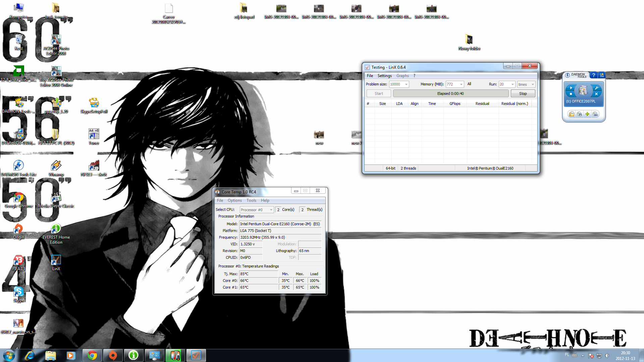The image size is (644, 362).
Task: Open LinX Settings menu
Action: 384,76
